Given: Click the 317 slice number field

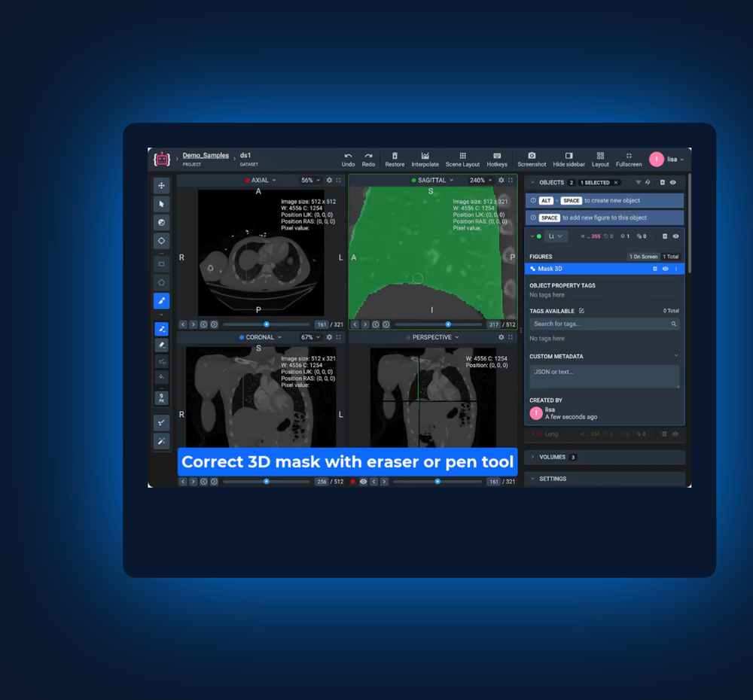Looking at the screenshot, I should [x=494, y=324].
